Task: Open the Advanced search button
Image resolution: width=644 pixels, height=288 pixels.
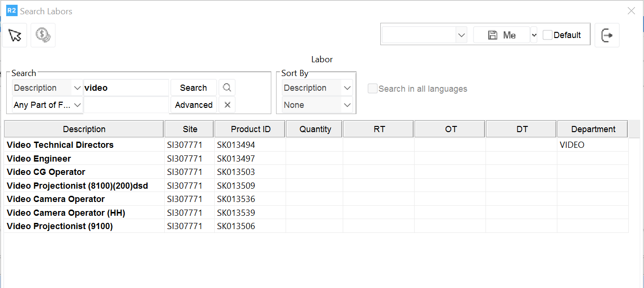Action: tap(193, 105)
